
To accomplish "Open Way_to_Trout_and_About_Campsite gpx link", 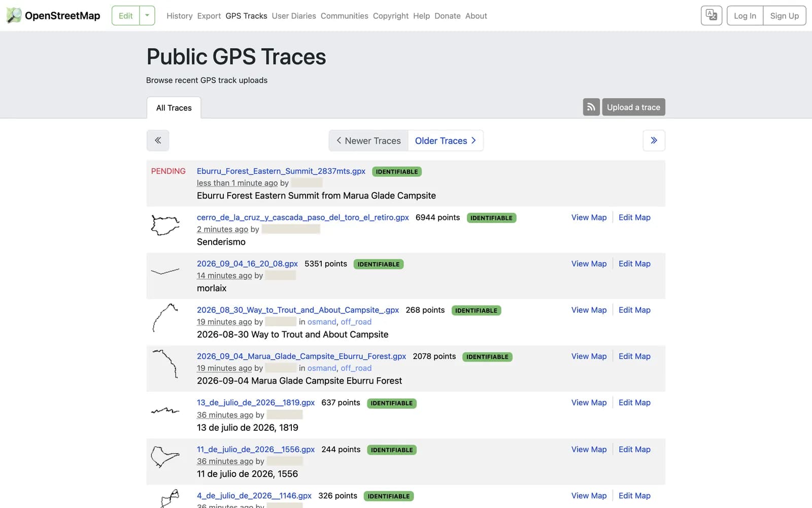I will [x=298, y=310].
